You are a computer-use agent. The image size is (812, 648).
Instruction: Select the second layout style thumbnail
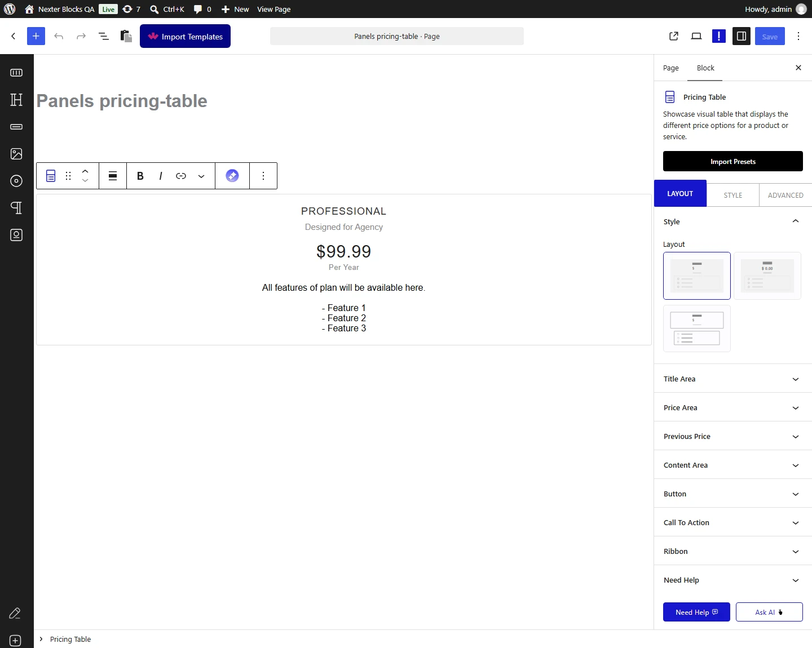click(767, 276)
